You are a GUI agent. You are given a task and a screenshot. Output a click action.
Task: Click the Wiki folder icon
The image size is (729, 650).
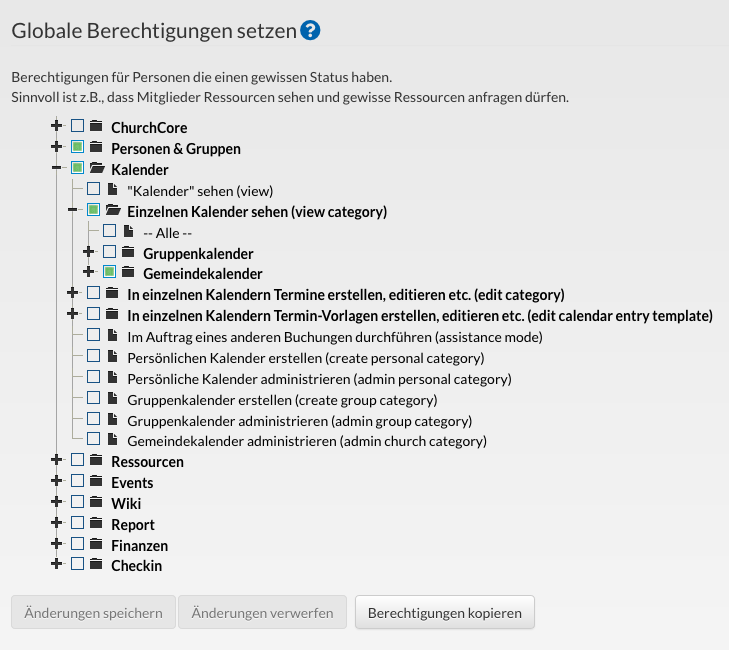(x=96, y=502)
